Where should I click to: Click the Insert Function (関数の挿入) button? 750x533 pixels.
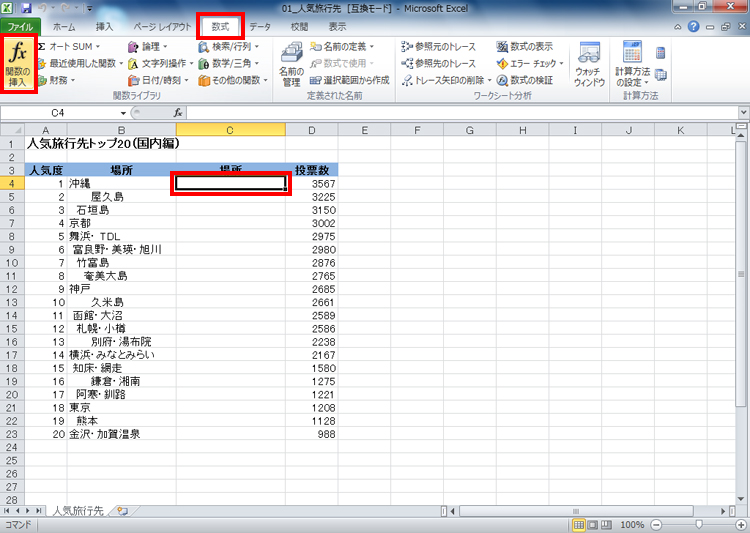pos(19,64)
